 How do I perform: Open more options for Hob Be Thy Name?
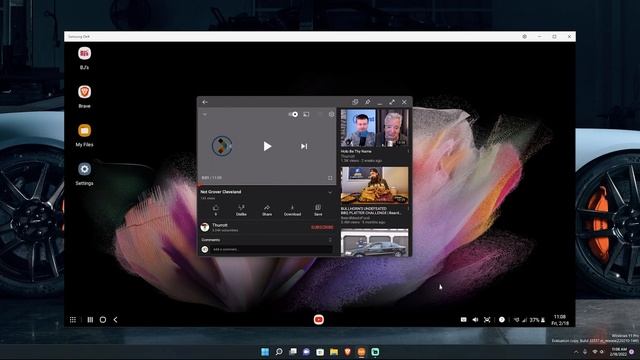click(408, 151)
